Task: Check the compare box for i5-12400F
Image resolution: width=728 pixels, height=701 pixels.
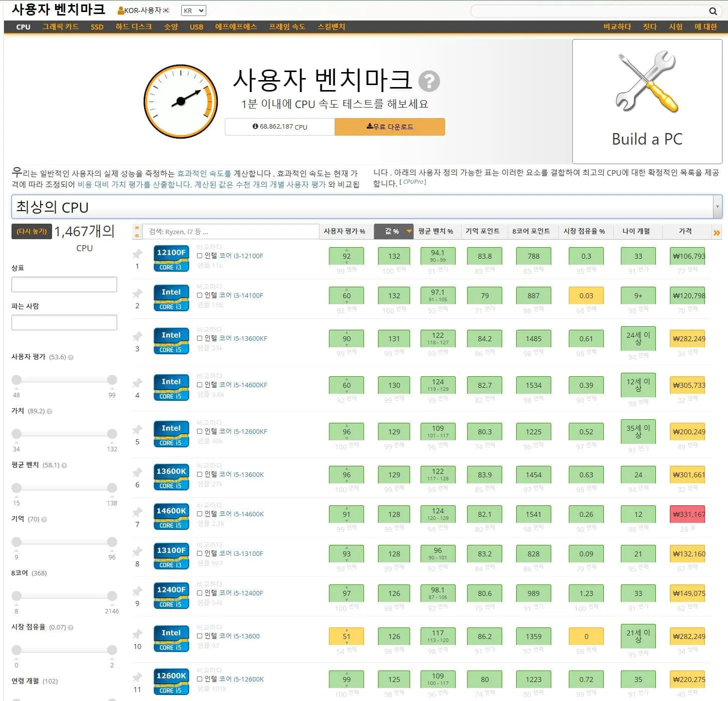Action: (x=200, y=593)
